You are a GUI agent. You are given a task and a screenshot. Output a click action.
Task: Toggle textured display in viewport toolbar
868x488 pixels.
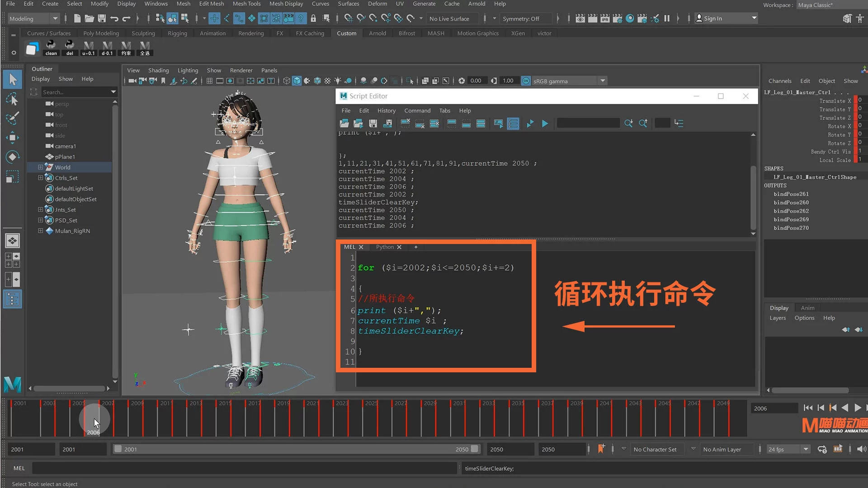click(327, 81)
